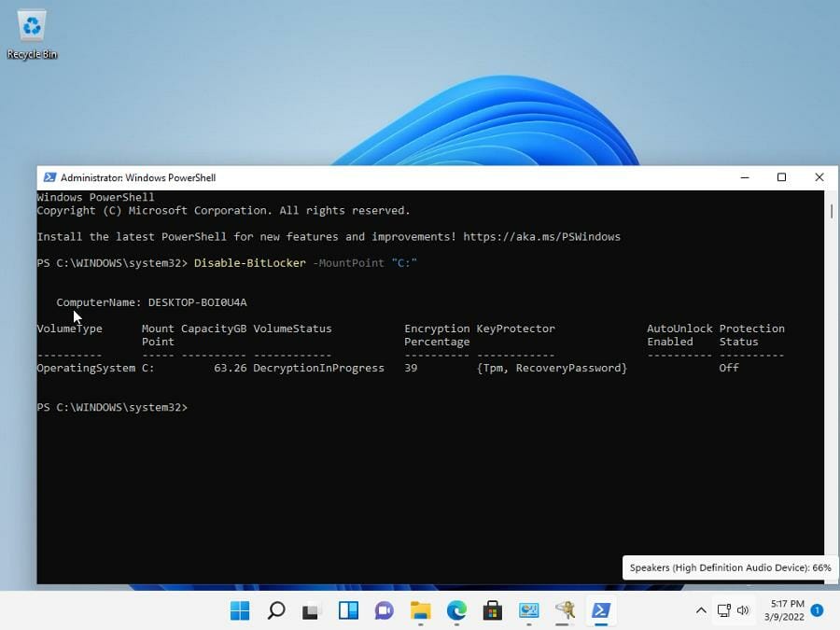Click the last PS C:\WINDOWS\system32> prompt
Viewport: 840px width, 630px height.
pos(112,407)
